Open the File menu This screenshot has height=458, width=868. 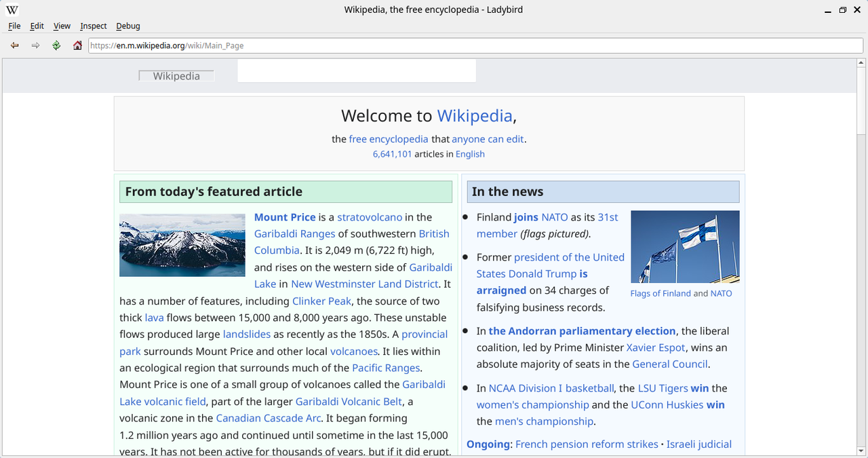(14, 26)
